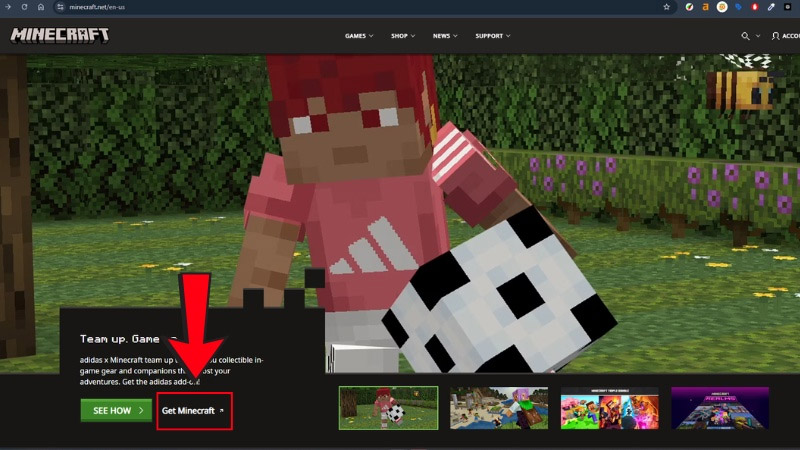Viewport: 800px width, 450px height.
Task: Expand the chevron beside NEWS
Action: [x=455, y=36]
